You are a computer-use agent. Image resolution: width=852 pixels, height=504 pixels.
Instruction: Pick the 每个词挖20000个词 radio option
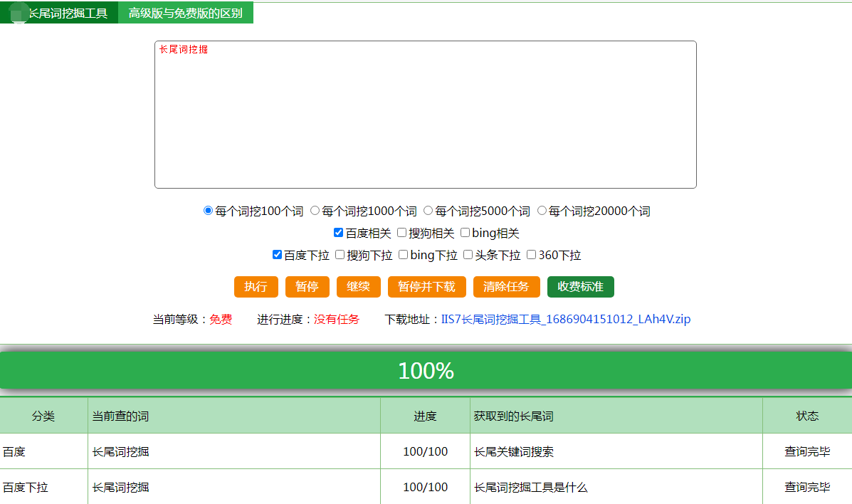(542, 211)
